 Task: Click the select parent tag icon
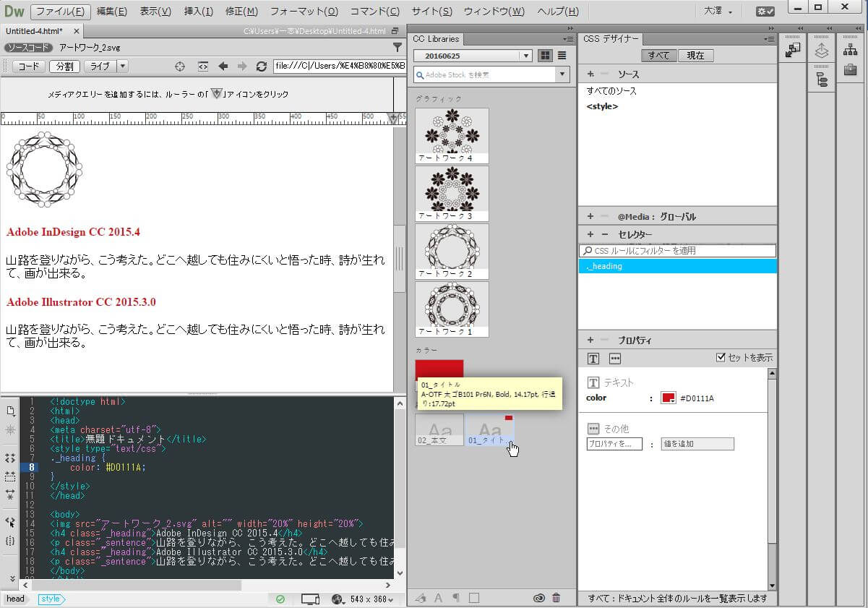coord(10,522)
